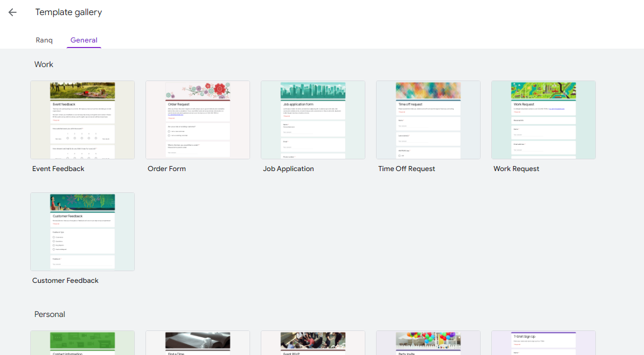Open the Time Off Request template thumbnail
The height and width of the screenshot is (355, 644).
pyautogui.click(x=429, y=120)
